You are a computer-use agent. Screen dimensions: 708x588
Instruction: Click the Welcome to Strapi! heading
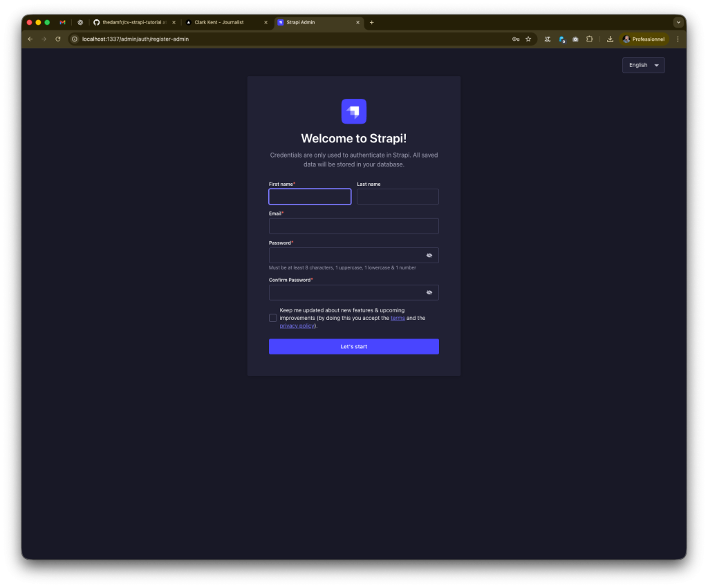tap(353, 139)
